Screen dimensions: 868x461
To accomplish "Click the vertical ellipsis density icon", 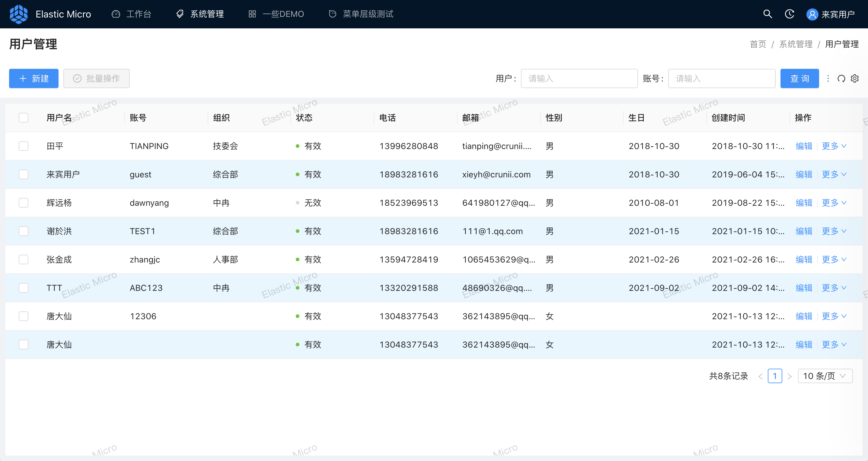I will coord(828,78).
